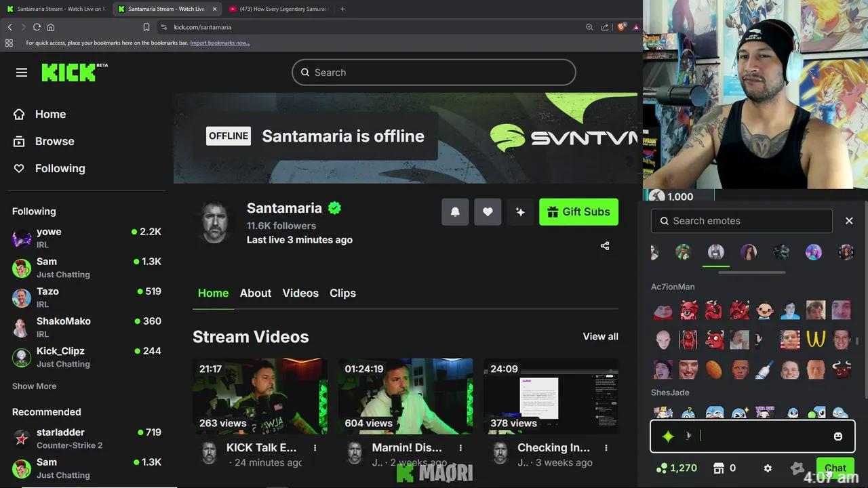Play the KICK Talk 21:17 video thumbnail
868x488 pixels.
tap(260, 396)
